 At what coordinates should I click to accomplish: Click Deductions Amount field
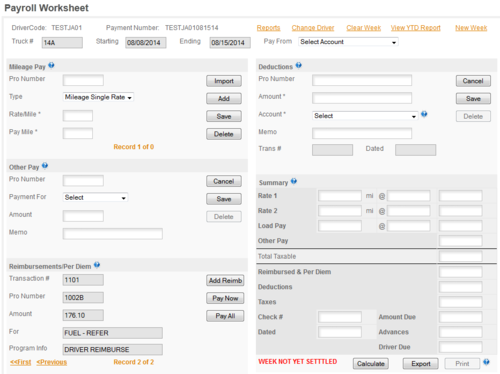point(362,98)
